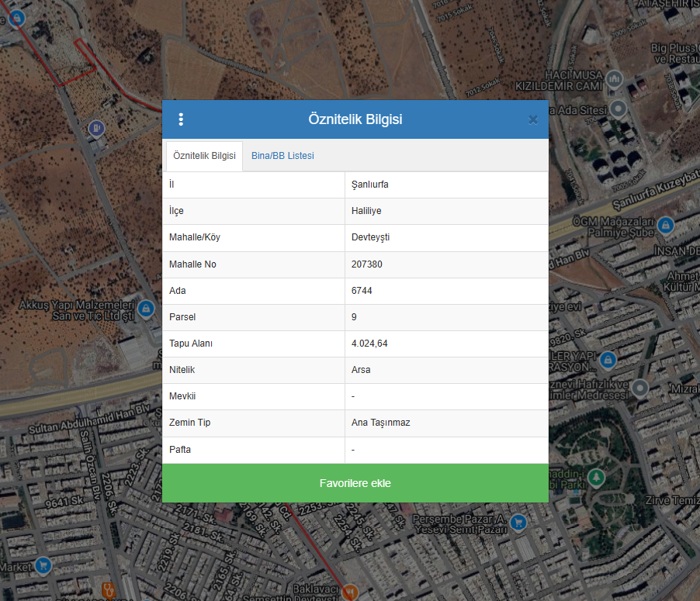700x601 pixels.
Task: Click the Baklavacı restaurant marker
Action: [x=350, y=592]
